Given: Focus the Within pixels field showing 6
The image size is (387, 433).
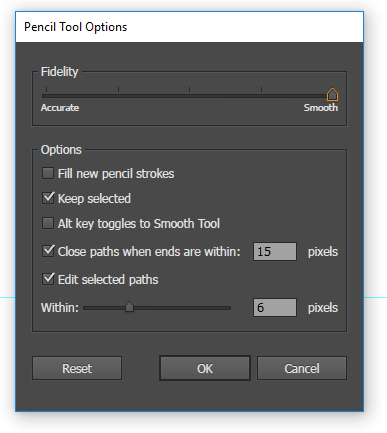Looking at the screenshot, I should 275,307.
